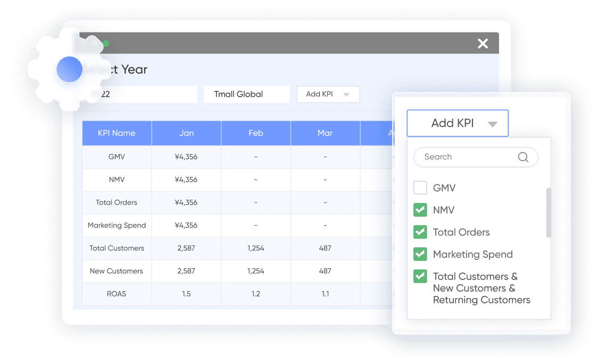This screenshot has width=597, height=364.
Task: Click the Search input field
Action: 468,157
